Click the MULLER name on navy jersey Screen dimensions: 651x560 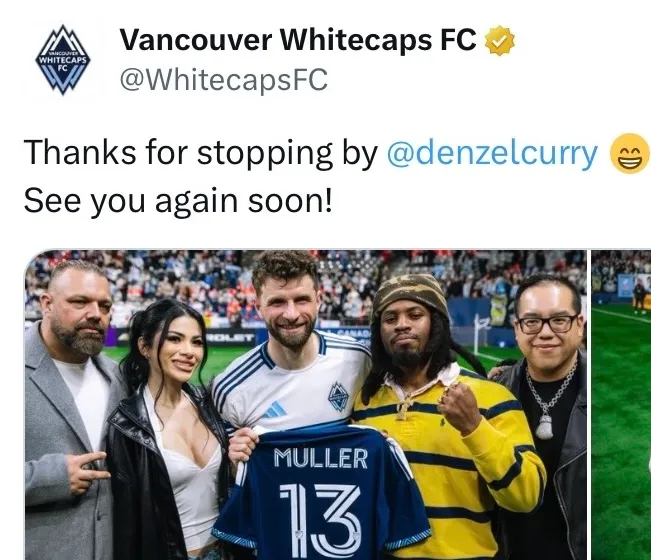pyautogui.click(x=321, y=458)
